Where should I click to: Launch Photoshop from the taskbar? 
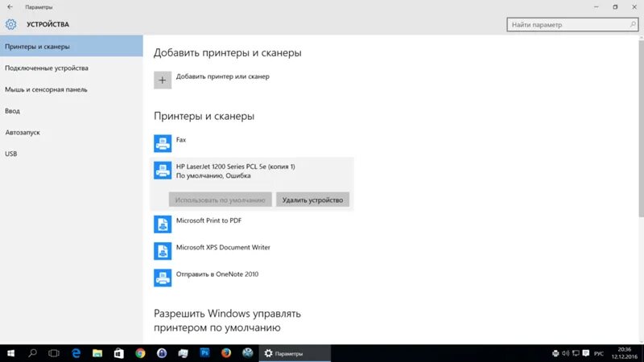point(204,353)
